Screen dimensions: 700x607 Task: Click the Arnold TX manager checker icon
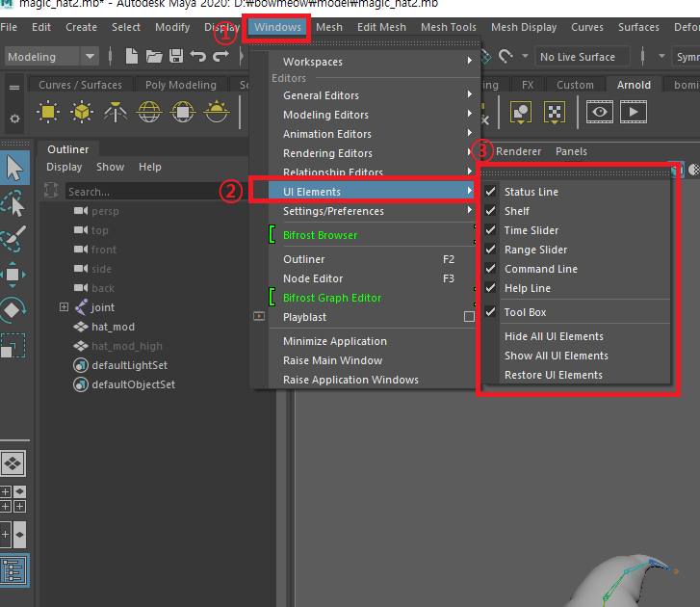[554, 112]
